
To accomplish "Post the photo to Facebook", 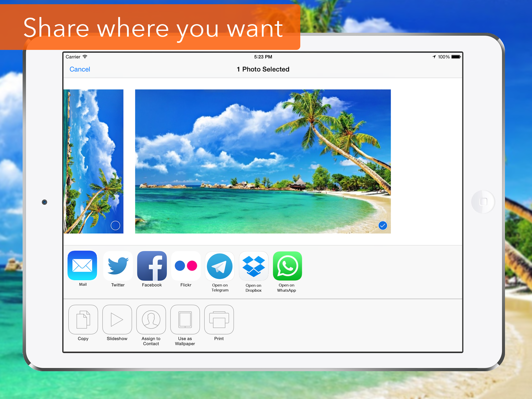I will click(x=152, y=266).
